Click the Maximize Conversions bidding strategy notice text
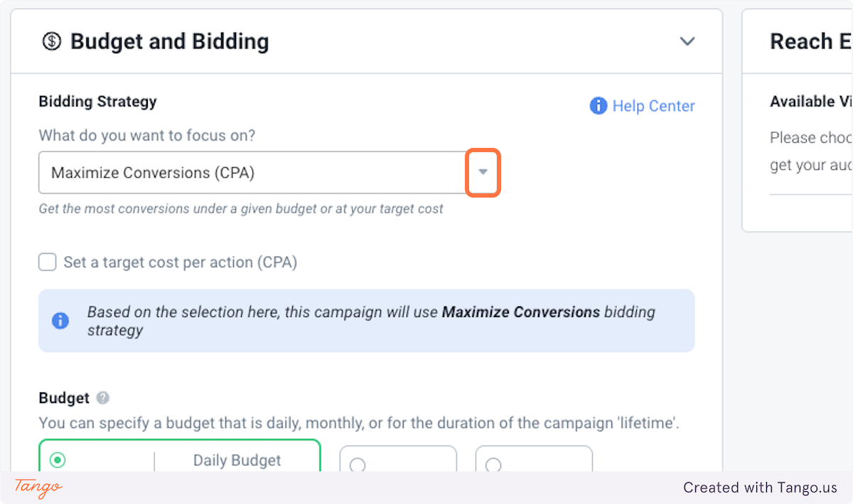The height and width of the screenshot is (504, 853). coord(370,321)
